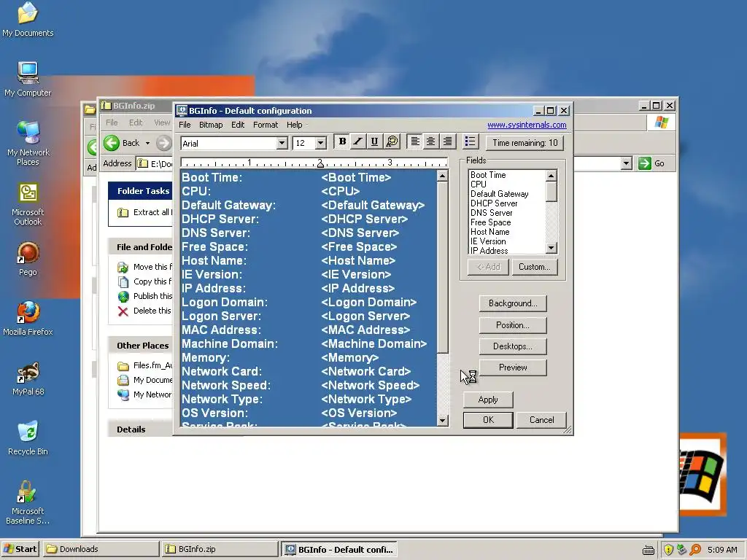Screen dimensions: 747x560
Task: Open Explorer address bar dropdown arrow
Action: coord(627,163)
